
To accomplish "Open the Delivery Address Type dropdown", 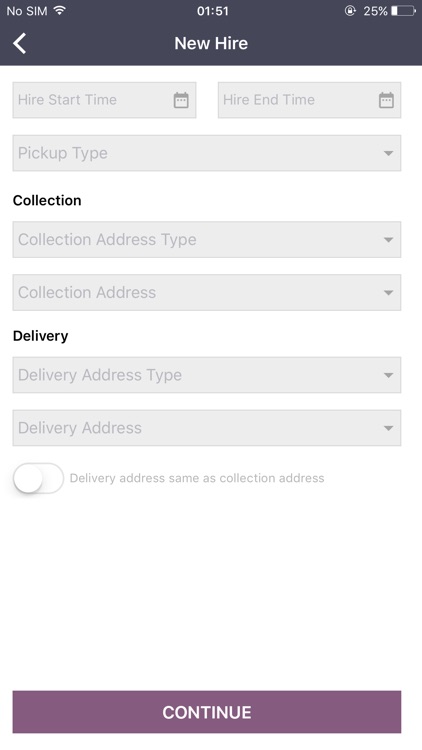I will (x=207, y=375).
